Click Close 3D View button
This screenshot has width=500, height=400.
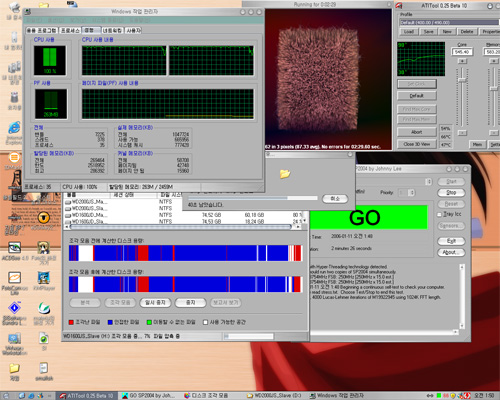point(417,144)
